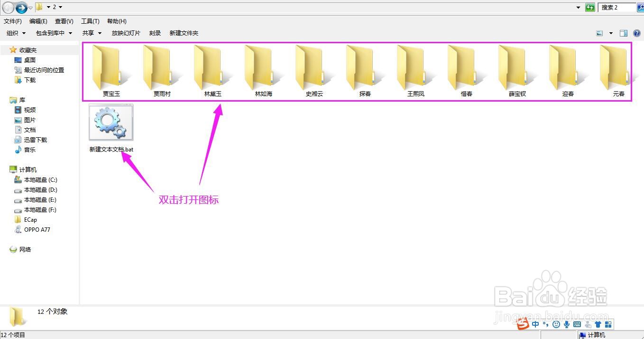Click the arrow after folder 2 in address bar
The width and height of the screenshot is (644, 339).
pos(61,7)
